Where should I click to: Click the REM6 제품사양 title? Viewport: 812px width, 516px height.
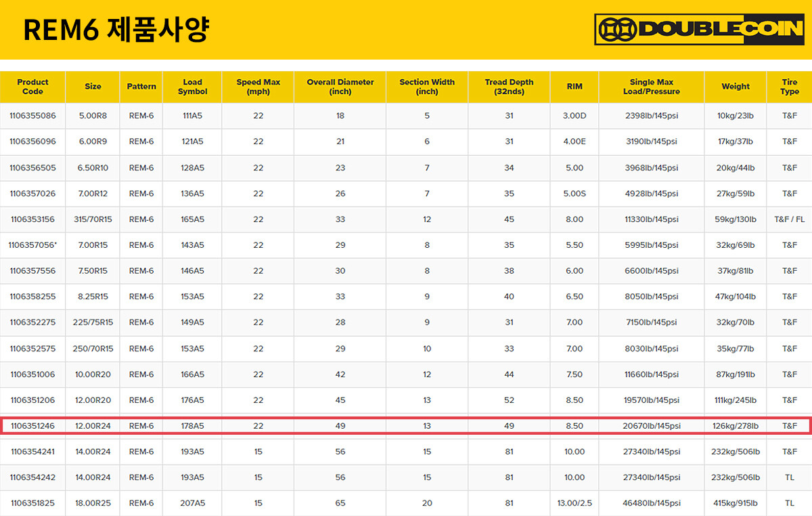[x=116, y=30]
